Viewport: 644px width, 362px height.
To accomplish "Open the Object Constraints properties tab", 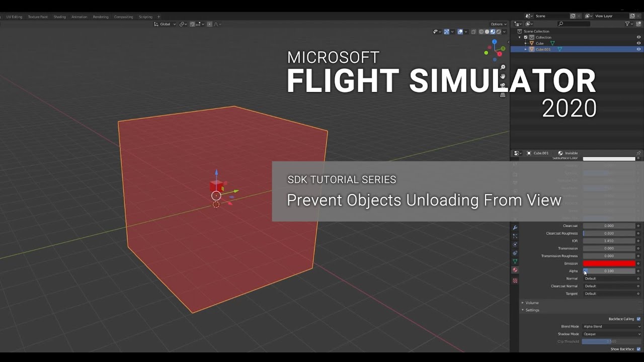I will click(x=515, y=253).
